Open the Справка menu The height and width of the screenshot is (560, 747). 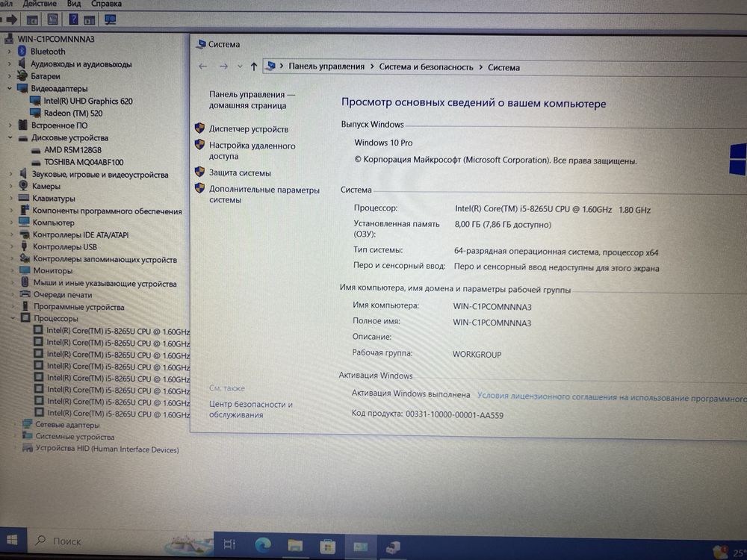(106, 4)
